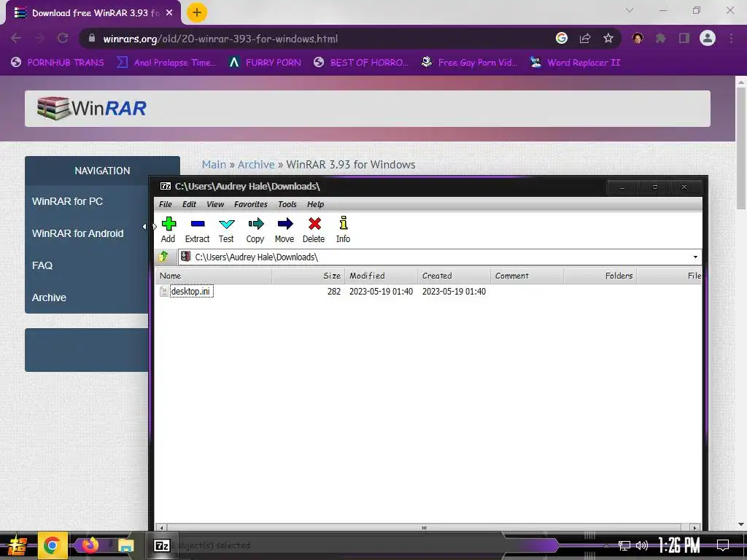The height and width of the screenshot is (560, 747).
Task: Select the desktop.ini file name
Action: coord(191,291)
